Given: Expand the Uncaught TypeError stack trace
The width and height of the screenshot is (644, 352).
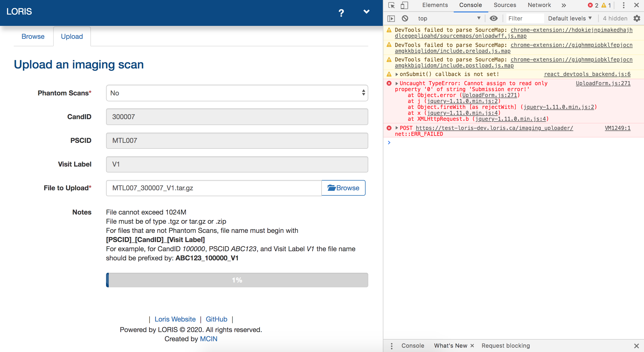Looking at the screenshot, I should tap(396, 83).
